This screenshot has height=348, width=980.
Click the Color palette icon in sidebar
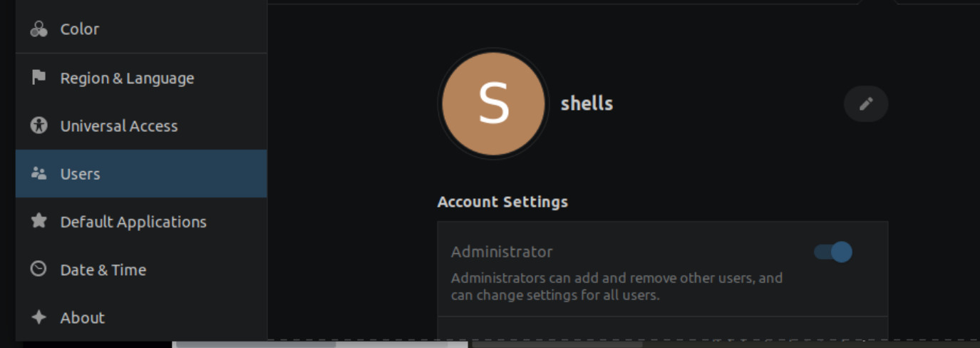(x=38, y=29)
